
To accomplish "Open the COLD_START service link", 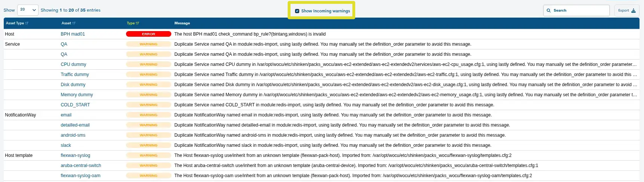I will (x=75, y=105).
